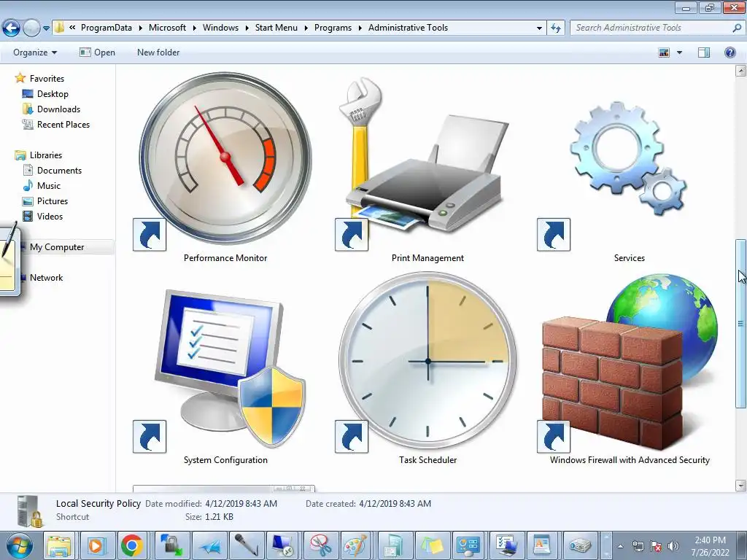Click the search magnifier icon

click(736, 28)
